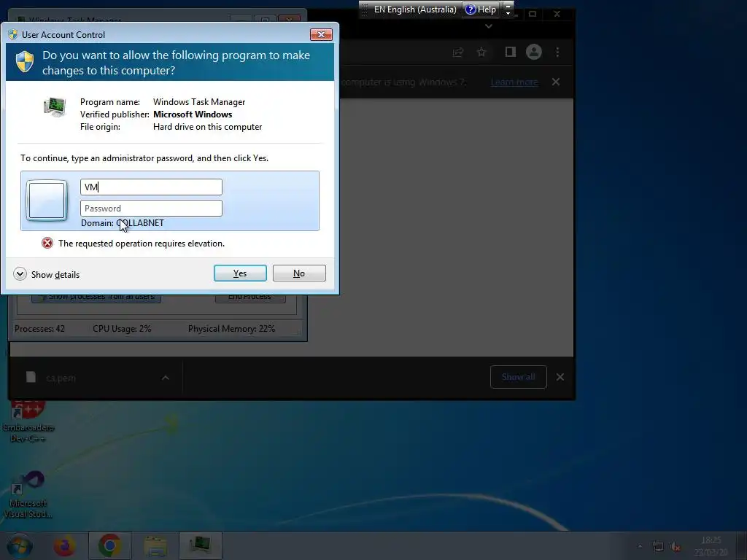Click the username field containing VM

click(x=151, y=187)
